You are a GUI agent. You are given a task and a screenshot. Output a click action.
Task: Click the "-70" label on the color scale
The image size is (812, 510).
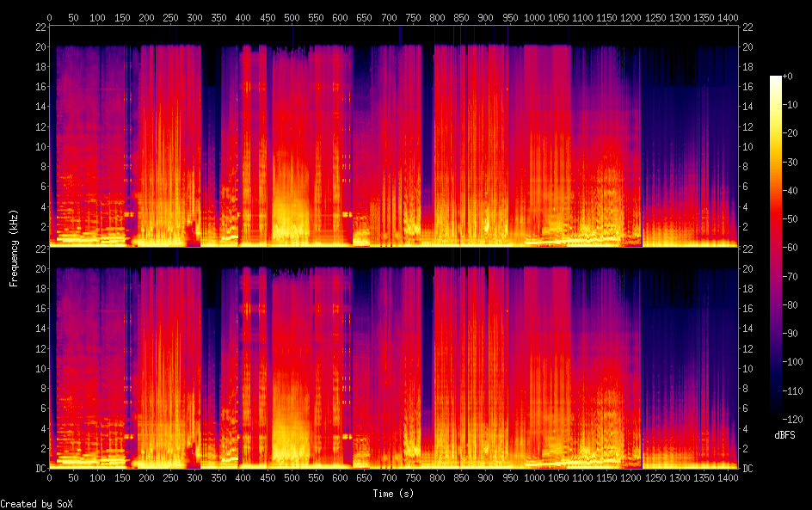790,276
